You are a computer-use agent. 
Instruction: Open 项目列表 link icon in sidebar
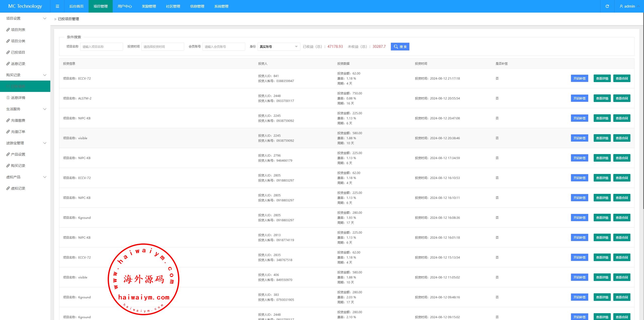click(8, 30)
